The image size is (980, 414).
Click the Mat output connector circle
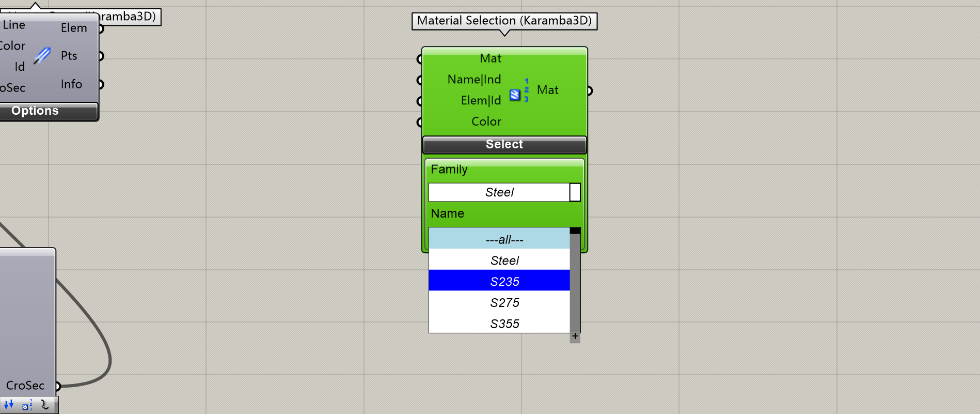589,91
